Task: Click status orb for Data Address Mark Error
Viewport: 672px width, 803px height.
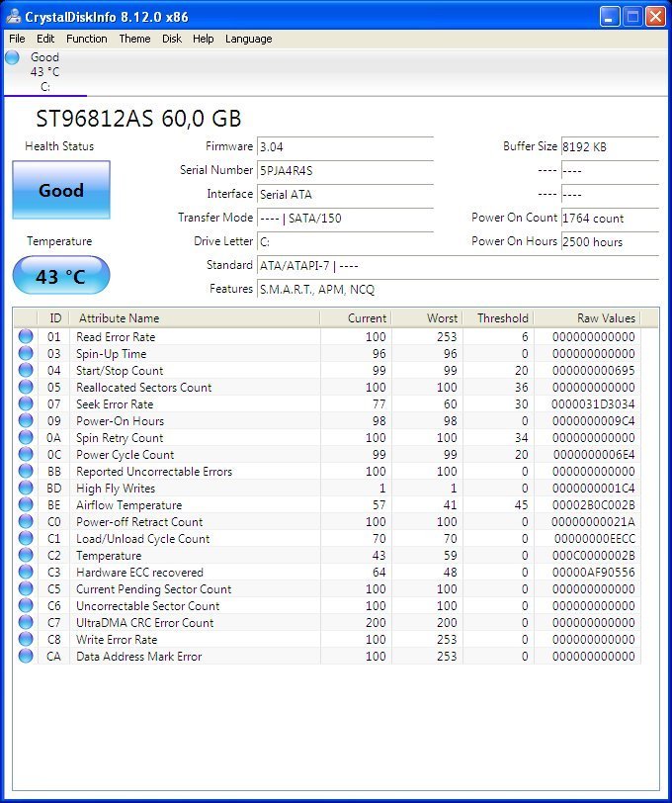Action: pyautogui.click(x=26, y=656)
